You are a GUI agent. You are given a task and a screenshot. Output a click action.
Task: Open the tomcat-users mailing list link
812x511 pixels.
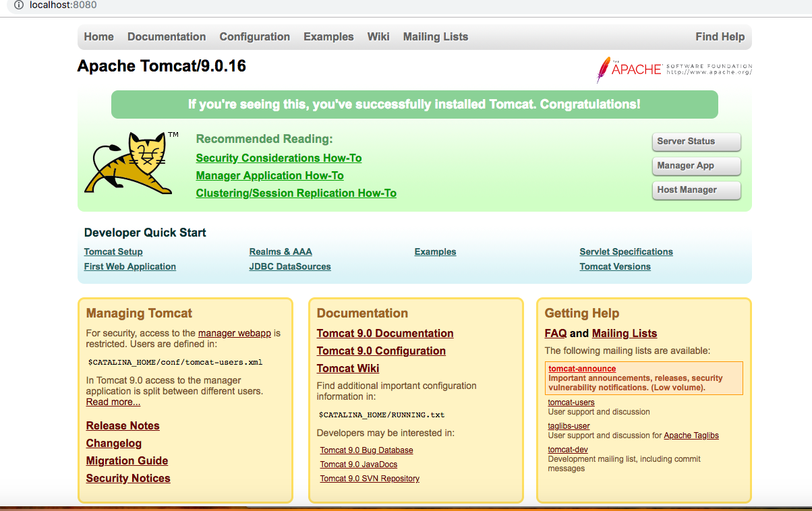[571, 402]
